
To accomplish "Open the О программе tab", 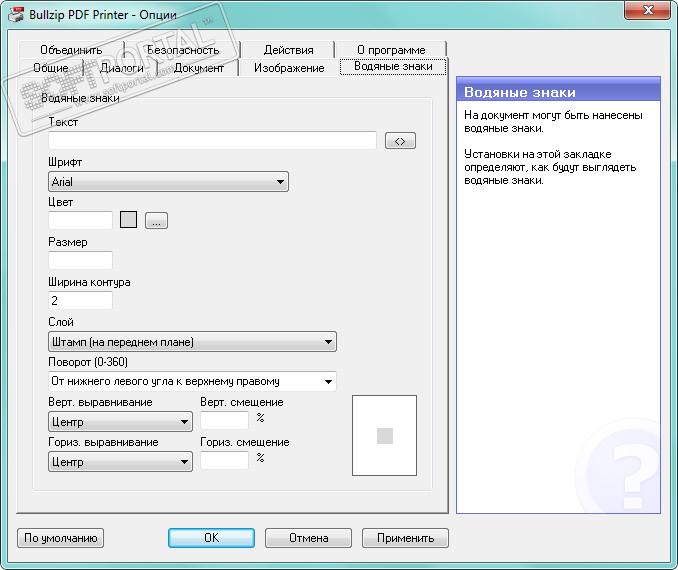I will coord(391,50).
